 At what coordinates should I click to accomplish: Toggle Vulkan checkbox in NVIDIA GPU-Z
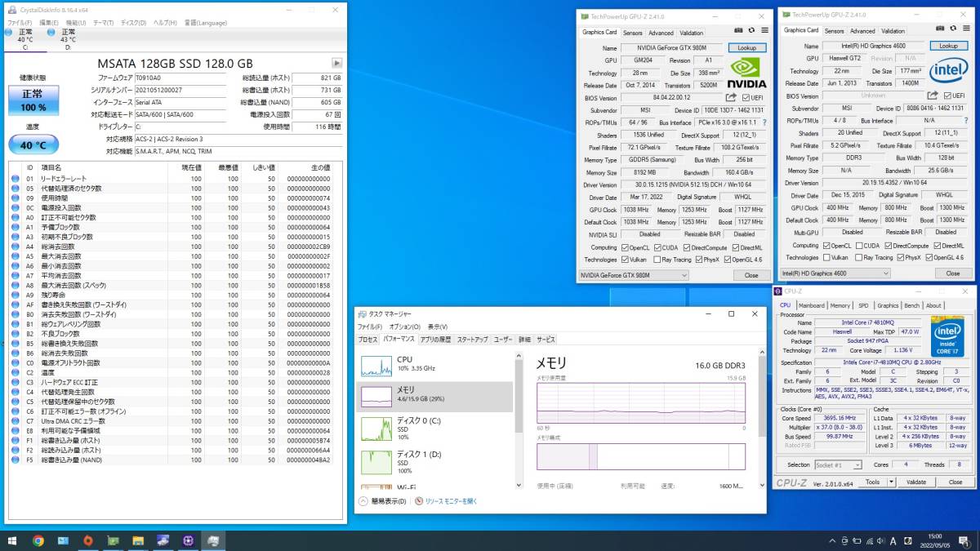[625, 260]
